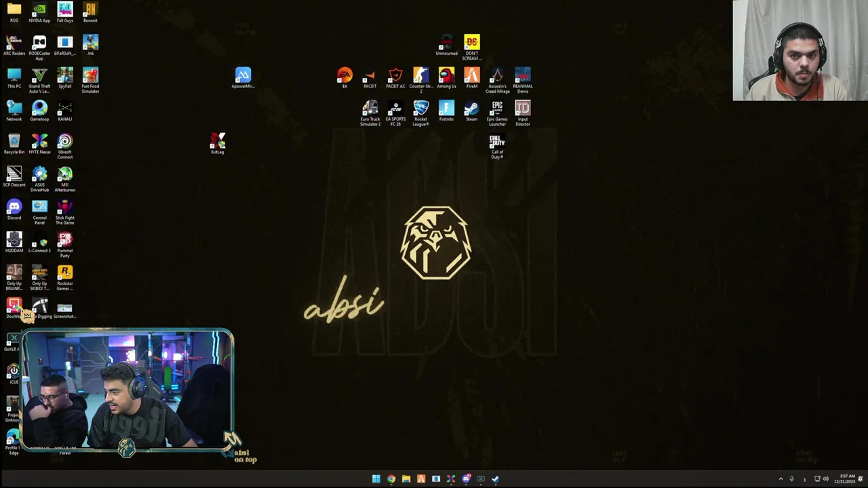Select the HUDDAM desktop icon
This screenshot has width=868, height=488.
pos(14,243)
